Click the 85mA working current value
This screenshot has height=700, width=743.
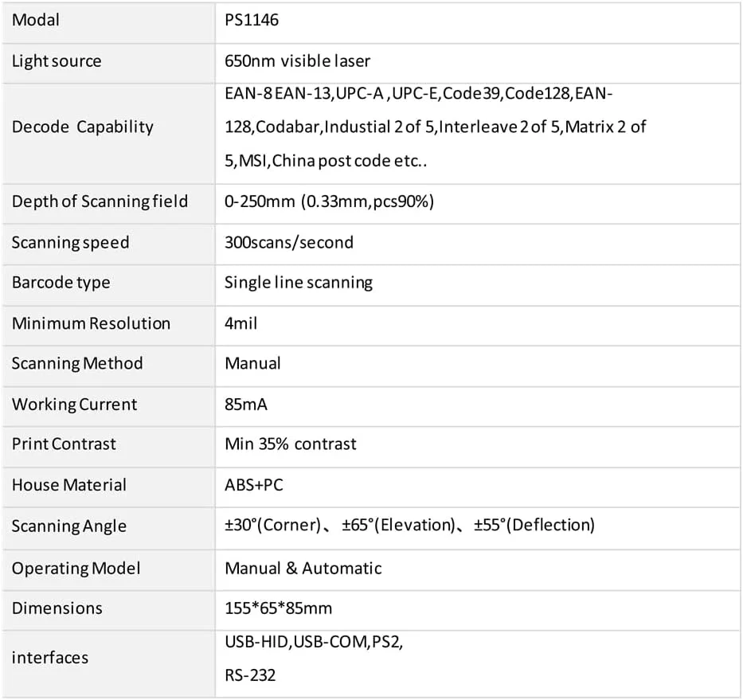coord(246,405)
